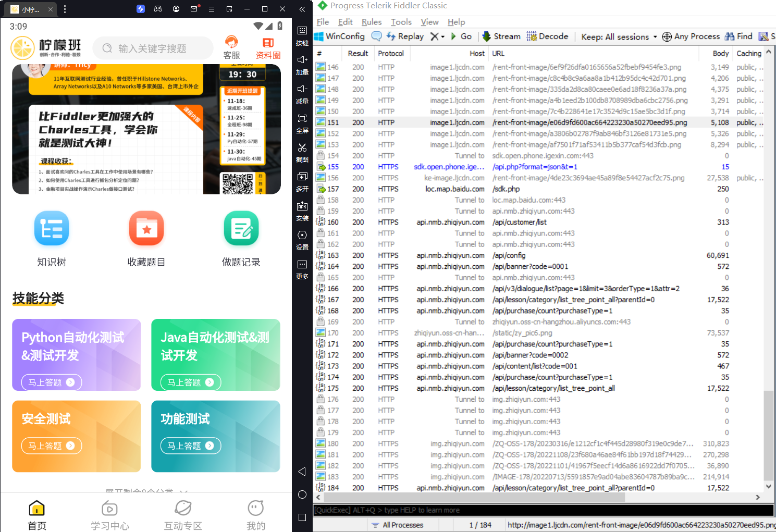
Task: Open 客服 customer service in the app
Action: pyautogui.click(x=231, y=47)
